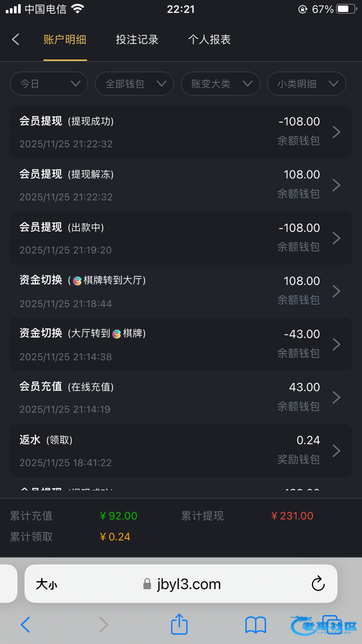
Task: Tap the 大小 text size button
Action: (x=46, y=584)
